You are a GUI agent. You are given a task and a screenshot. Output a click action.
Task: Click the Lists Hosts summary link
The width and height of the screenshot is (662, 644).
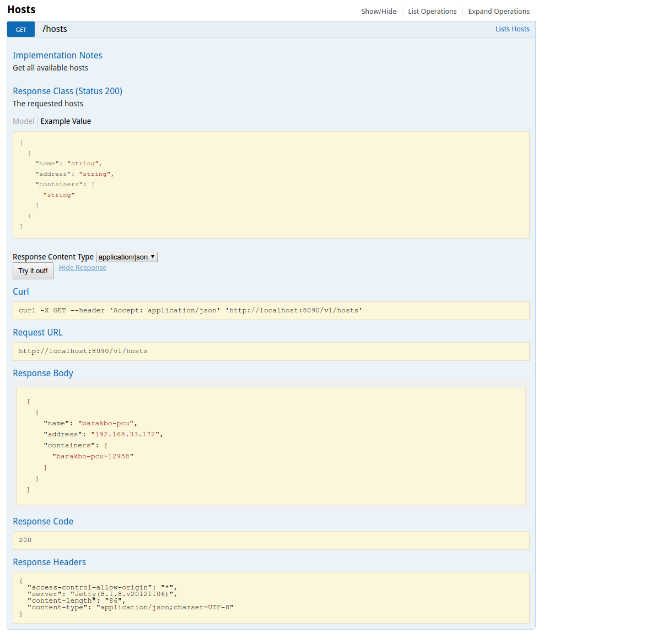pyautogui.click(x=512, y=29)
